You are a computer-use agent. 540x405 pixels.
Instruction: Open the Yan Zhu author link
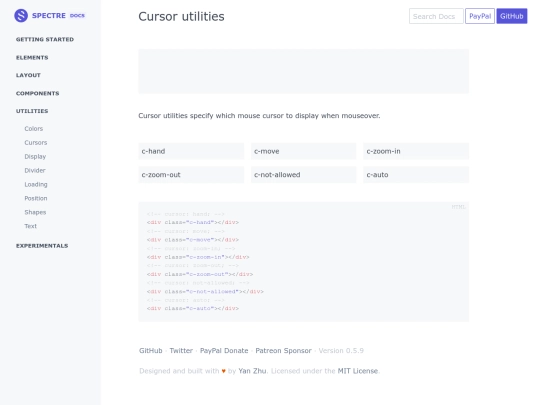(252, 371)
